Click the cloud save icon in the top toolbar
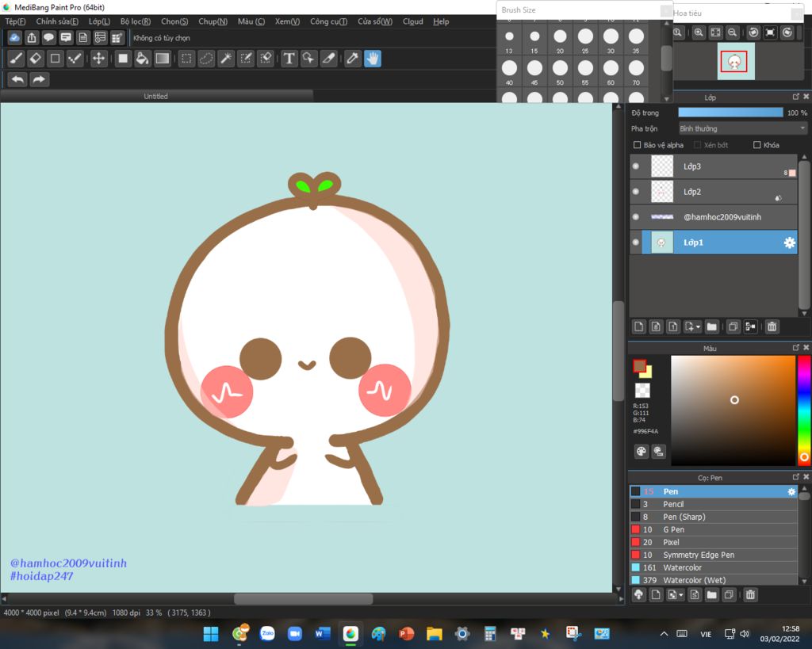Image resolution: width=812 pixels, height=649 pixels. (14, 38)
